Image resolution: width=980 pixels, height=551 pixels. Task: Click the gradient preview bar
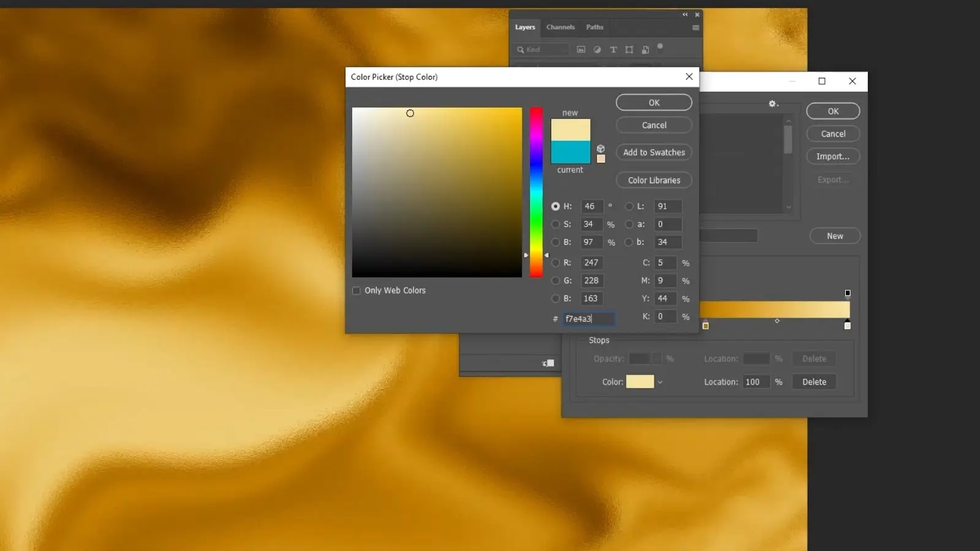tap(775, 309)
